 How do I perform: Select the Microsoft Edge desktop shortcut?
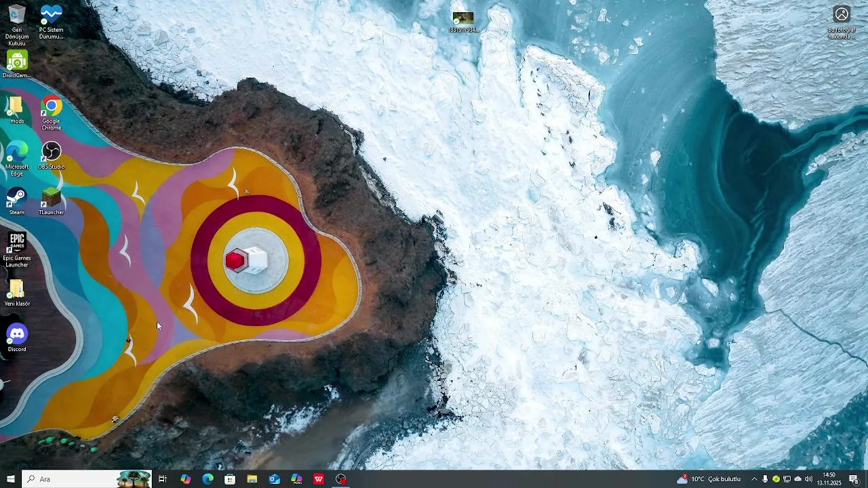pyautogui.click(x=17, y=159)
